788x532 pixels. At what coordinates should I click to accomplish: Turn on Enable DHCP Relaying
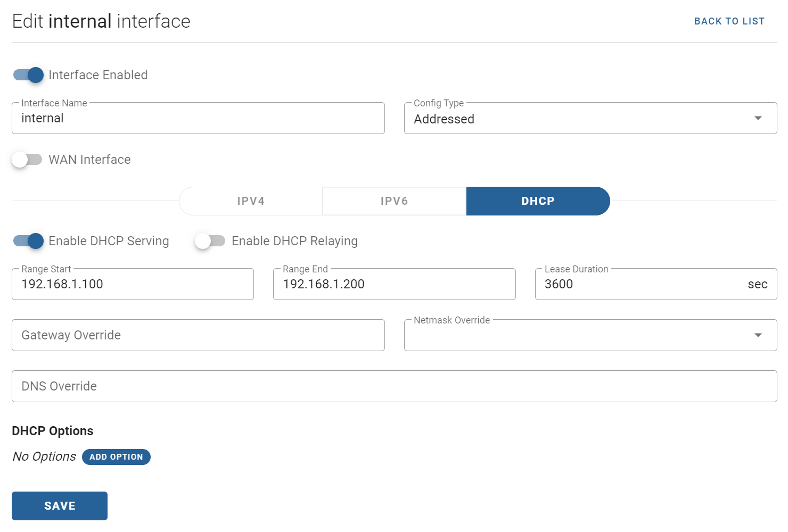[x=210, y=241]
